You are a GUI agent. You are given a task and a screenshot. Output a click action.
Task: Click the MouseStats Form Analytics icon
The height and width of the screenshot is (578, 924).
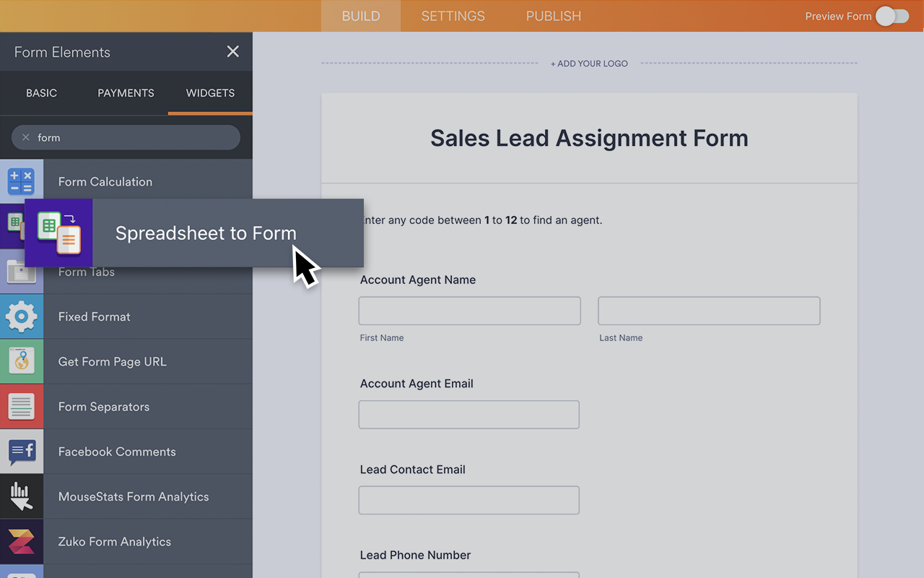(22, 496)
